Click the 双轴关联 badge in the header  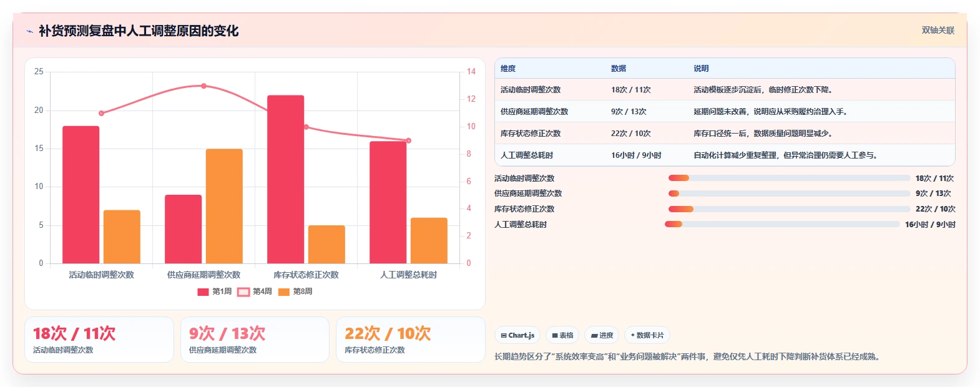[938, 30]
